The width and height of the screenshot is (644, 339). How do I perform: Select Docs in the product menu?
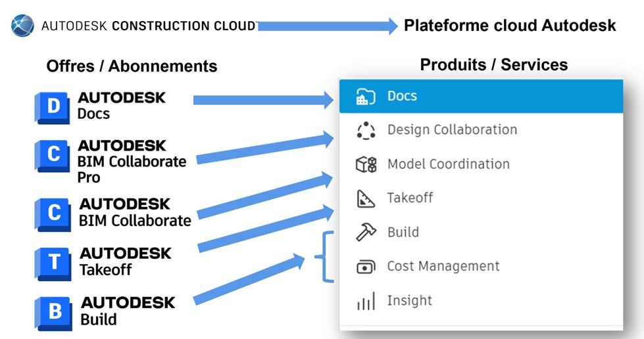[x=481, y=96]
